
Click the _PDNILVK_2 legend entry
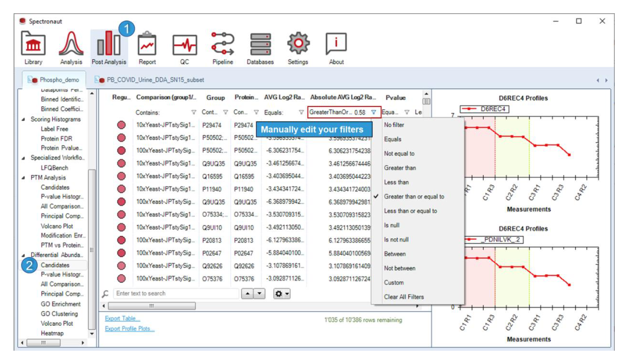(x=493, y=239)
